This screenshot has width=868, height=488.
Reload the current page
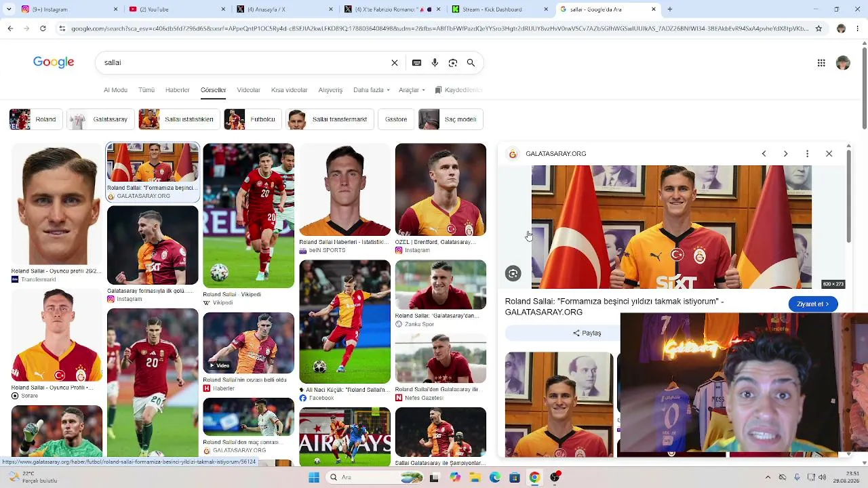click(43, 28)
